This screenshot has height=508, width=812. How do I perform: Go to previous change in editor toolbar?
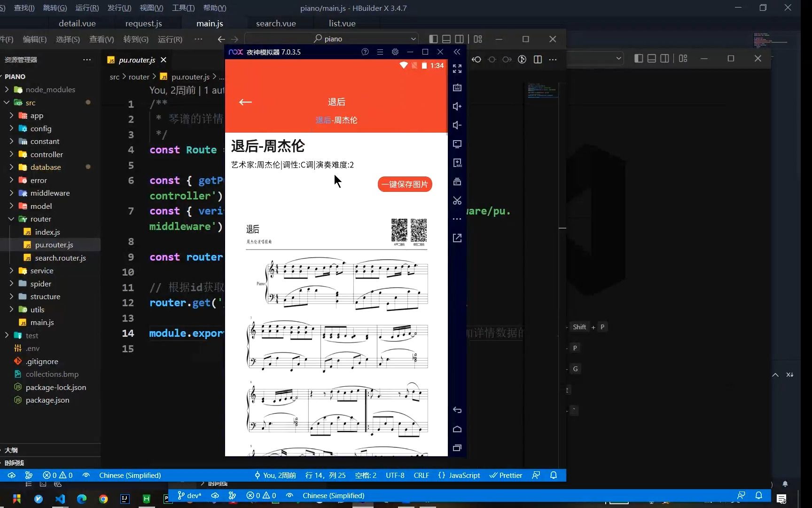click(476, 59)
